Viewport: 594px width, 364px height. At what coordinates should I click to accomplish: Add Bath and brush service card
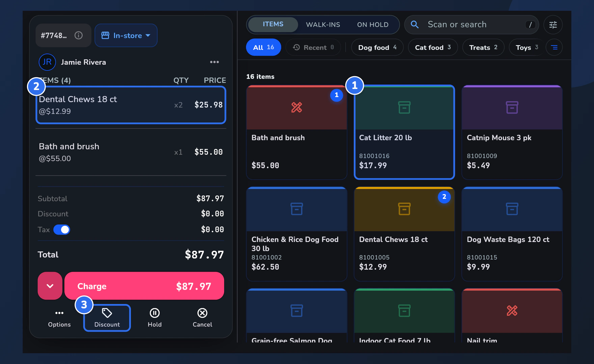tap(297, 132)
